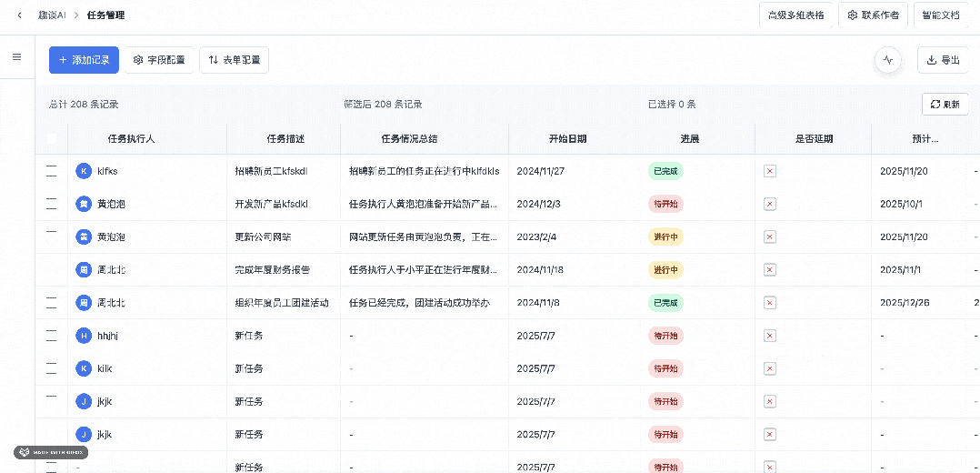The height and width of the screenshot is (473, 980).
Task: Click the back arrow beside 趣谈AI breadcrumb
Action: (20, 15)
